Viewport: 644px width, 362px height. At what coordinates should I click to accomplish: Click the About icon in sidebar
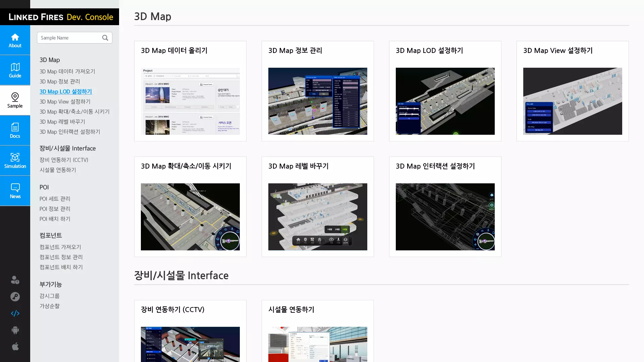[x=15, y=40]
